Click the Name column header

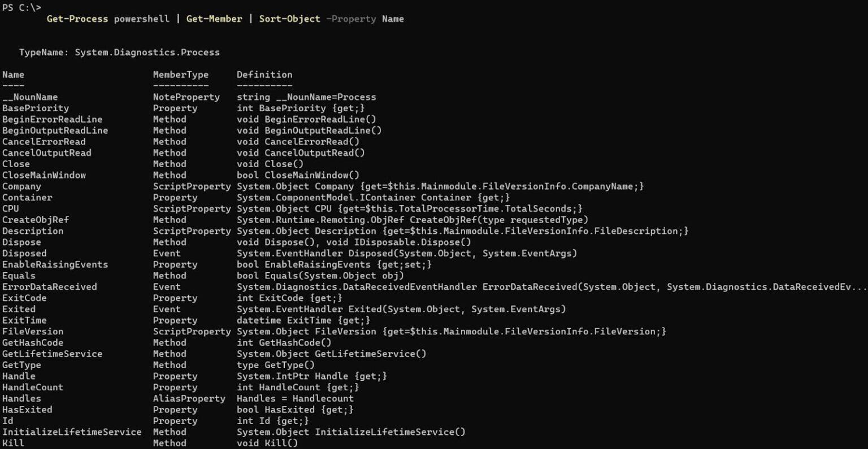click(13, 75)
